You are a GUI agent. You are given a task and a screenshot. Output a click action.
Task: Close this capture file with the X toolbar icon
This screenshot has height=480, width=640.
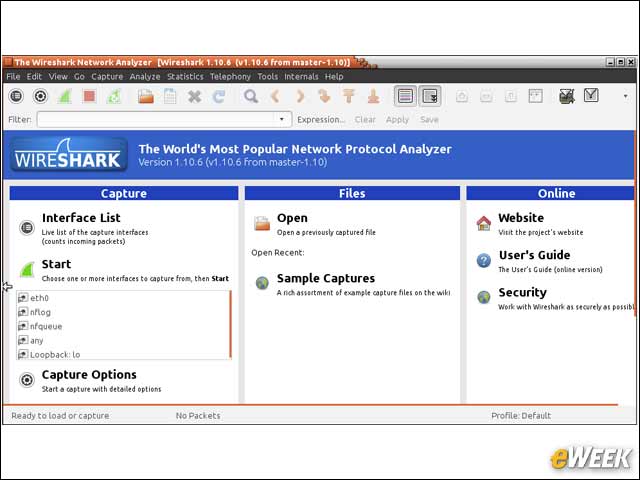tap(195, 96)
